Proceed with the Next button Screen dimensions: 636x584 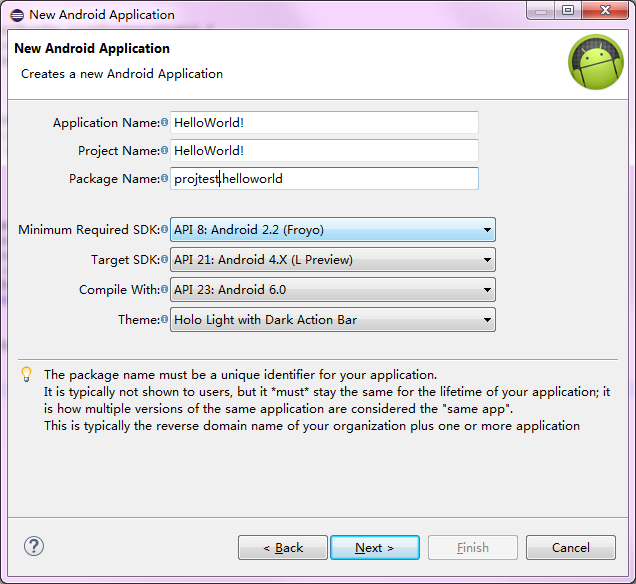[x=375, y=548]
